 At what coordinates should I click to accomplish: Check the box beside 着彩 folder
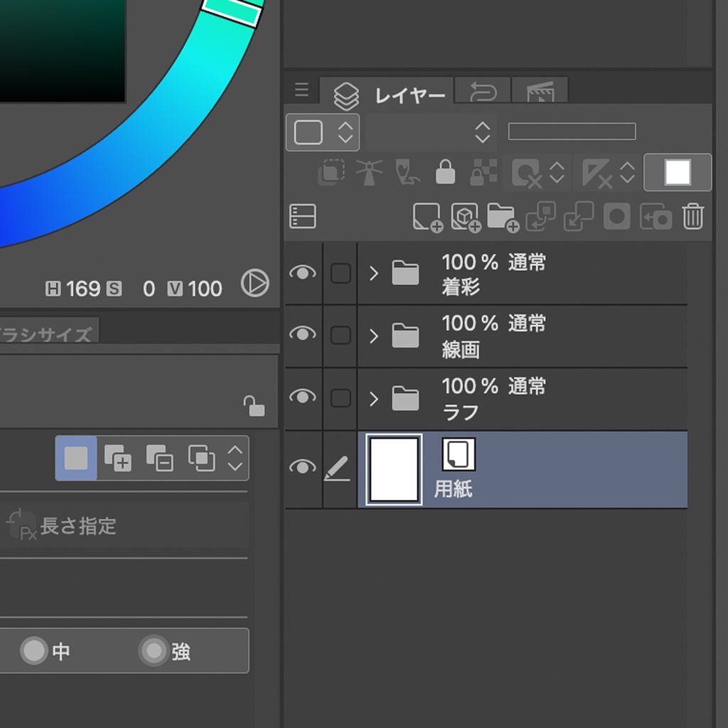341,273
